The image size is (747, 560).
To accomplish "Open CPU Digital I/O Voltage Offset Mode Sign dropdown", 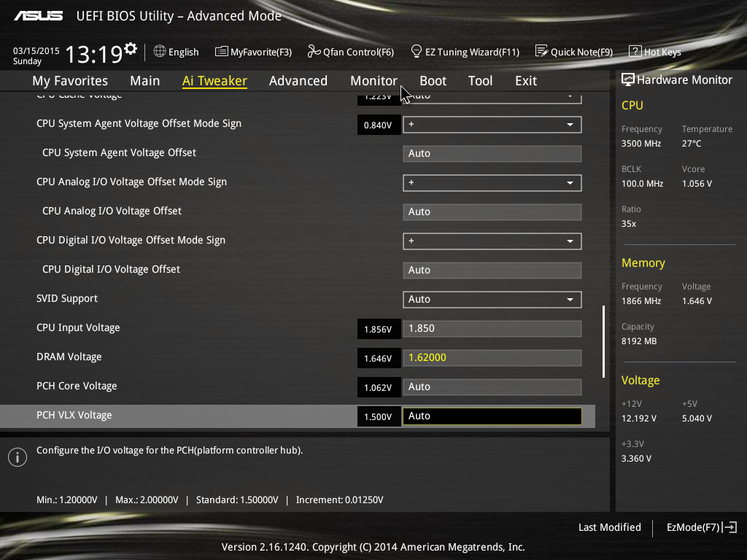I will pos(492,241).
